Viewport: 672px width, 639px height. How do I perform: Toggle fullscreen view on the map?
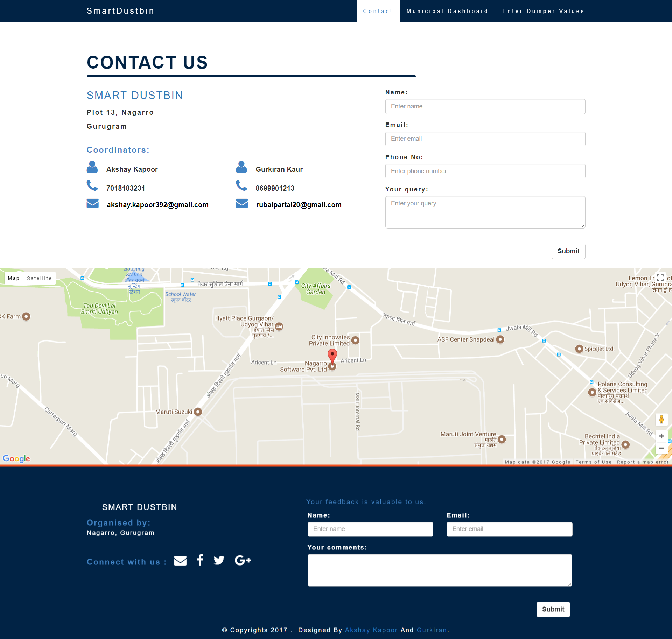660,278
